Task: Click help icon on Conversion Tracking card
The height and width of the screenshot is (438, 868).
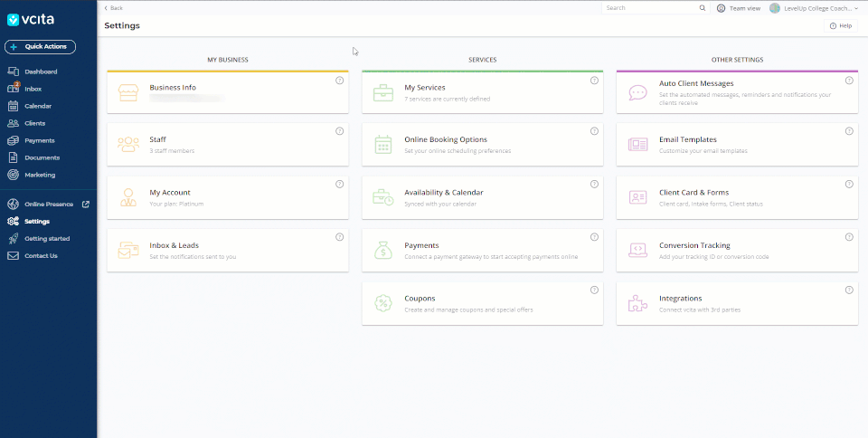Action: 849,237
